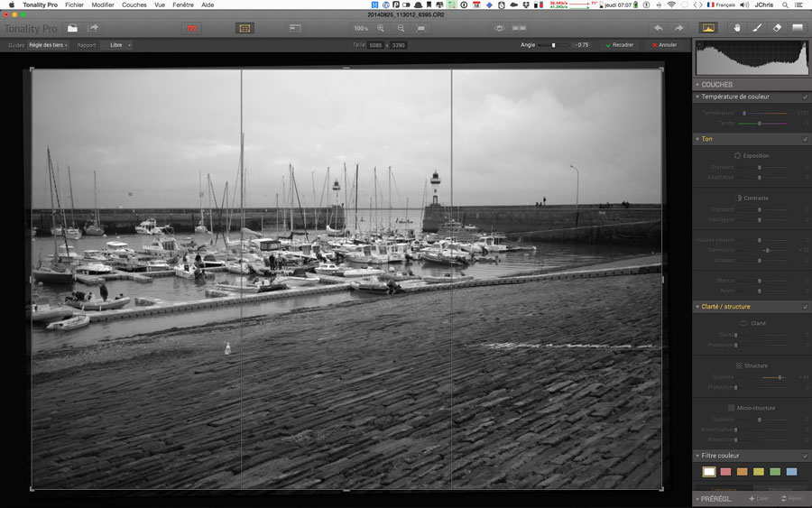Click the Créer preset button

(x=759, y=499)
